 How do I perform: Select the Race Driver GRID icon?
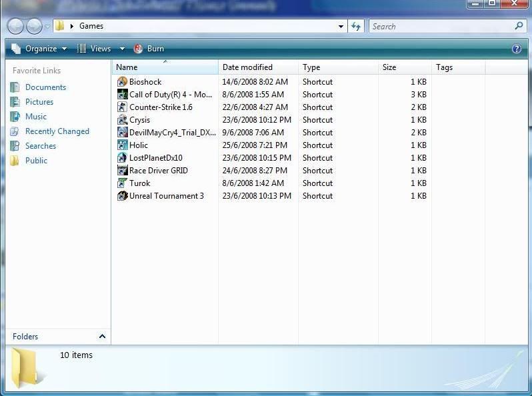122,171
